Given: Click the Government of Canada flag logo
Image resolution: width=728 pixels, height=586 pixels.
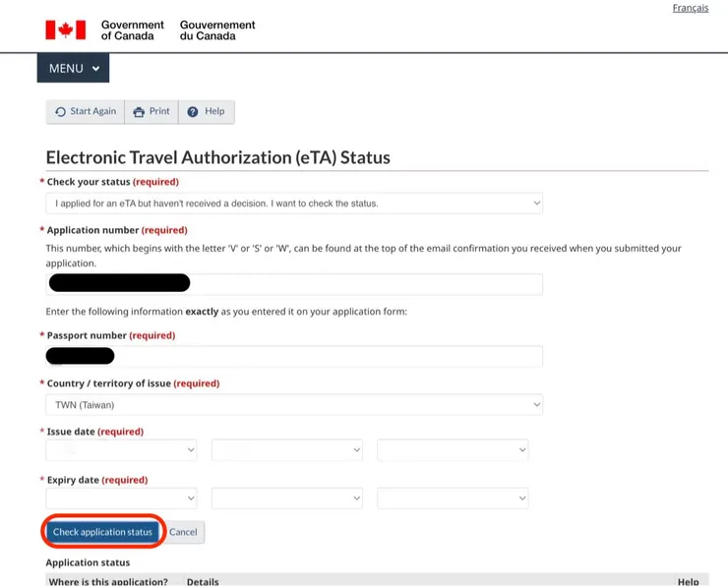Looking at the screenshot, I should [66, 30].
